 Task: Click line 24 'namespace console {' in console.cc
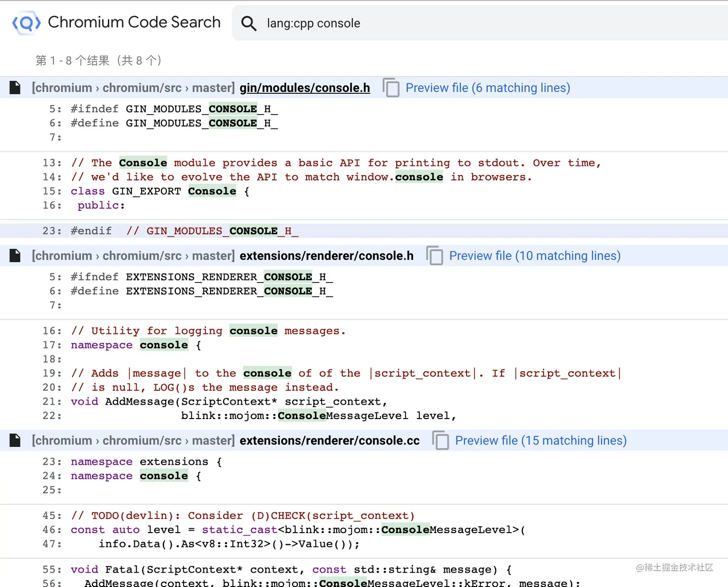136,475
